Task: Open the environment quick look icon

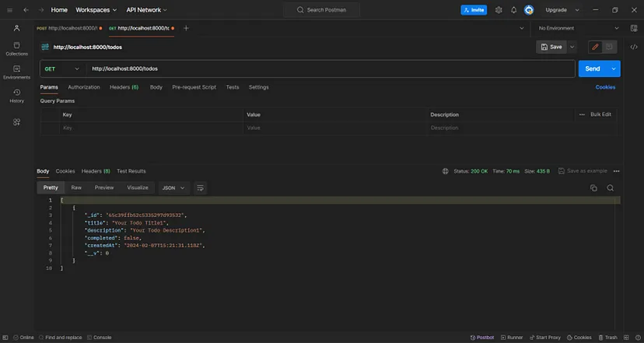Action: [x=634, y=28]
